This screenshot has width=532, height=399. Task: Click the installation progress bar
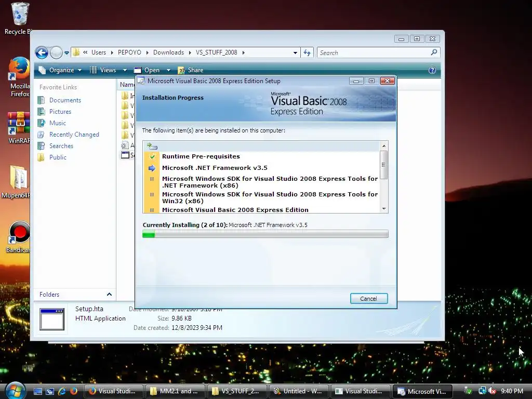click(265, 234)
